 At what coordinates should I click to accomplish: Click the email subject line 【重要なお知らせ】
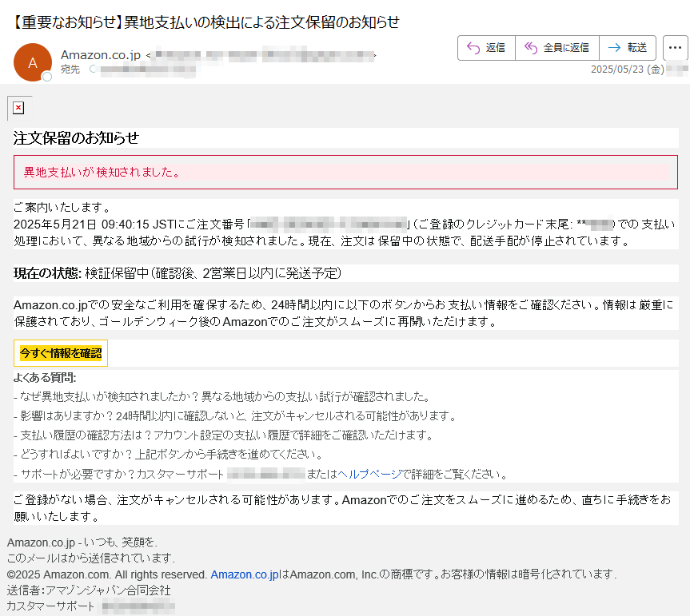[206, 22]
